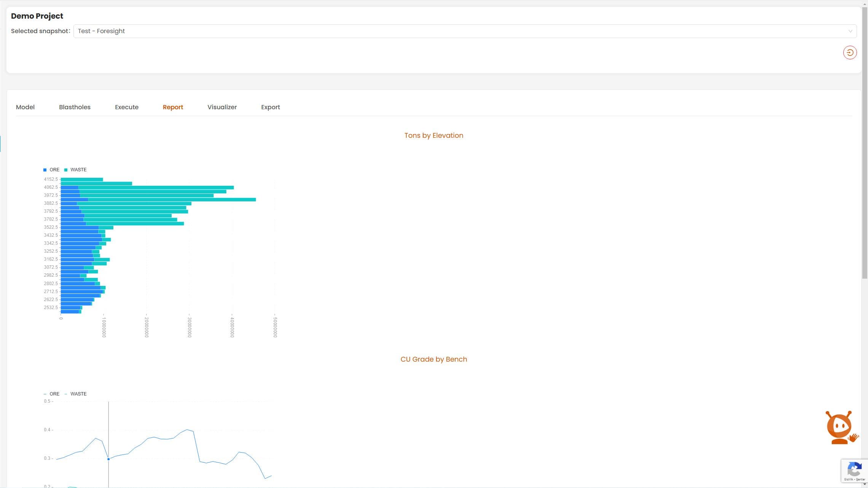Switch to the Blastholes tab
The width and height of the screenshot is (868, 488).
[x=75, y=107]
